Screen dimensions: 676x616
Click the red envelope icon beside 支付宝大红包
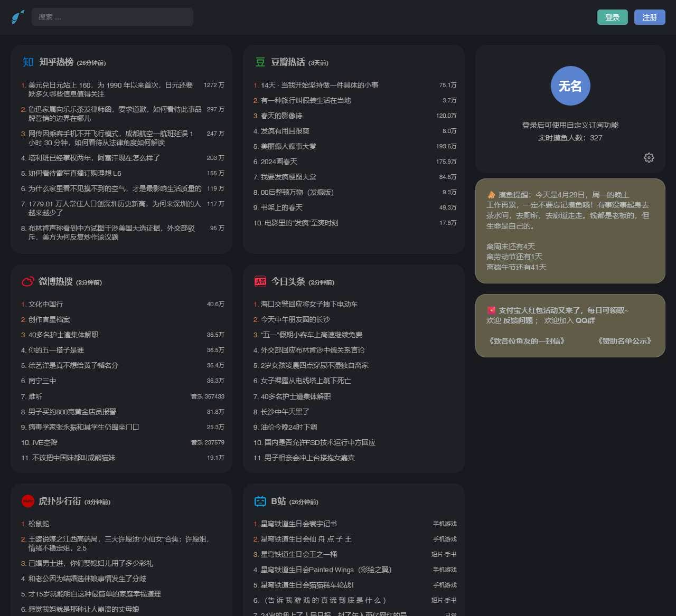[491, 310]
